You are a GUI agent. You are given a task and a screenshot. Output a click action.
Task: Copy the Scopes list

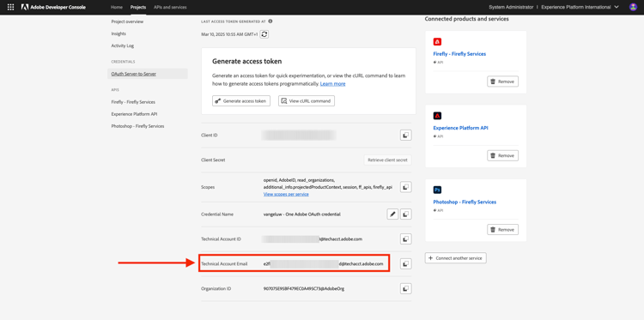pos(406,187)
